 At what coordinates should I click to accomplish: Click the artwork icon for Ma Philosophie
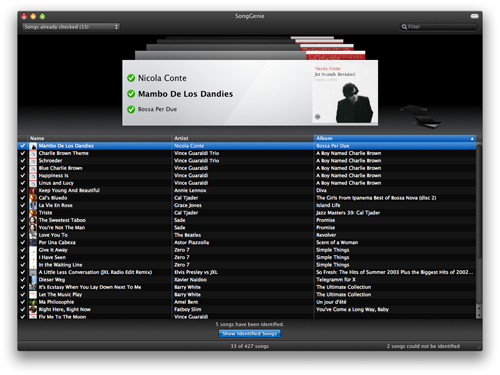(33, 302)
